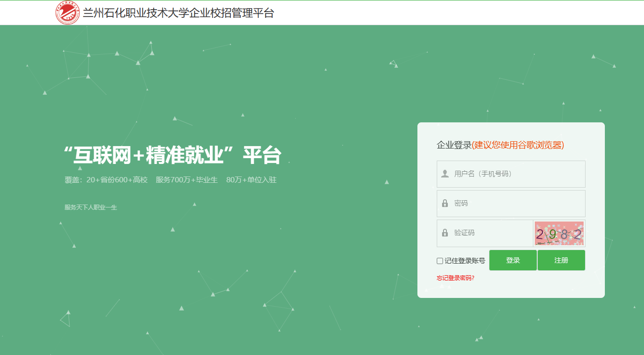Click the orange 建议您使用谷歌浏览器 notice
Image resolution: width=644 pixels, height=355 pixels.
pos(517,145)
